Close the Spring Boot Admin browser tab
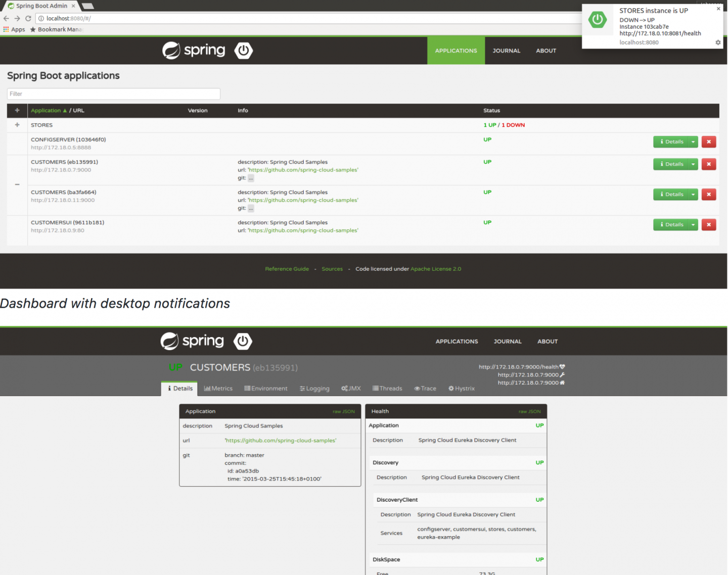 point(73,6)
